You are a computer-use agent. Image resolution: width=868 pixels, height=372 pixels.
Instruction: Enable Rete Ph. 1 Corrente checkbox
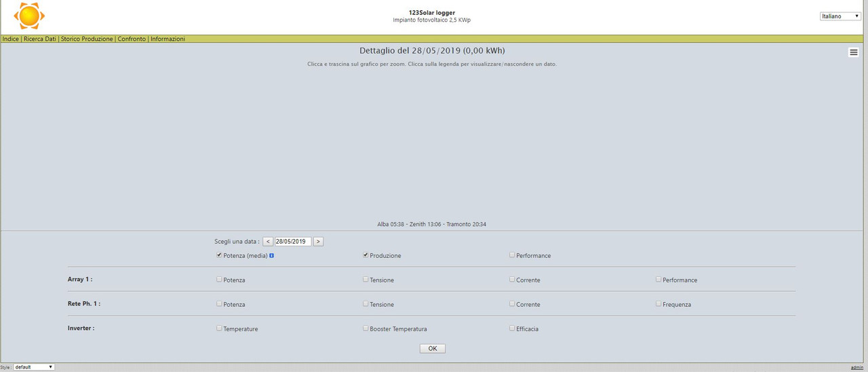(x=512, y=303)
